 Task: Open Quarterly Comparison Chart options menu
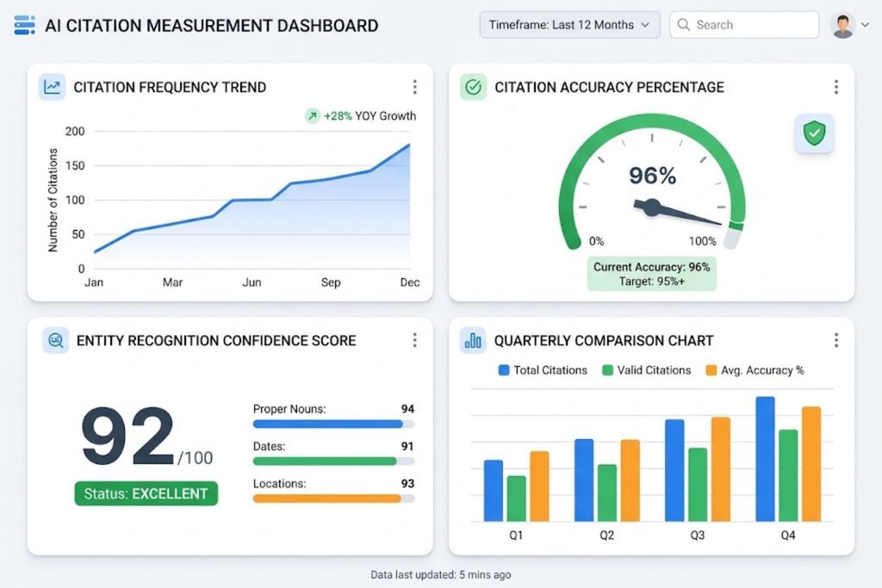click(835, 339)
